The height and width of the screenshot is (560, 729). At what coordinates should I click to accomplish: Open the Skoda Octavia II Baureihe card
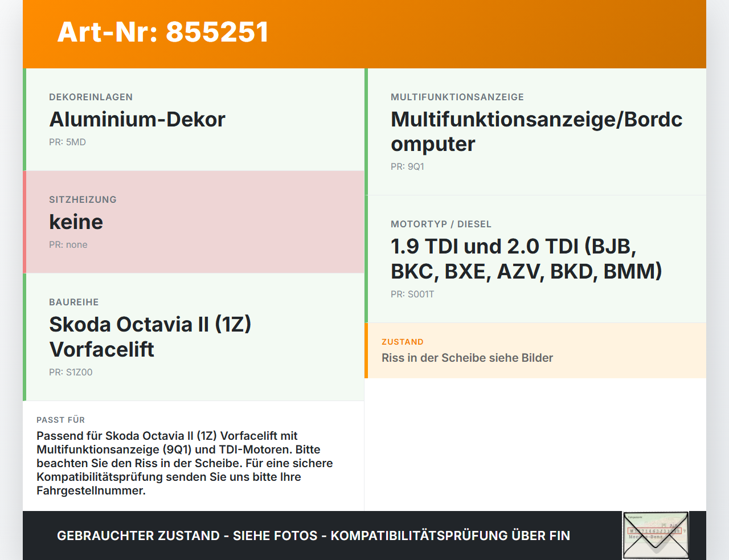(x=194, y=337)
